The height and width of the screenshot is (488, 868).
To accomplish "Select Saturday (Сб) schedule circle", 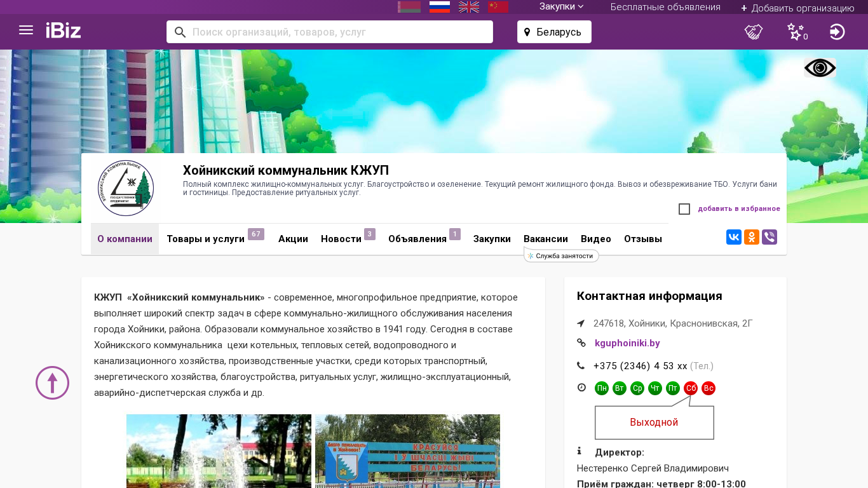I will point(691,388).
